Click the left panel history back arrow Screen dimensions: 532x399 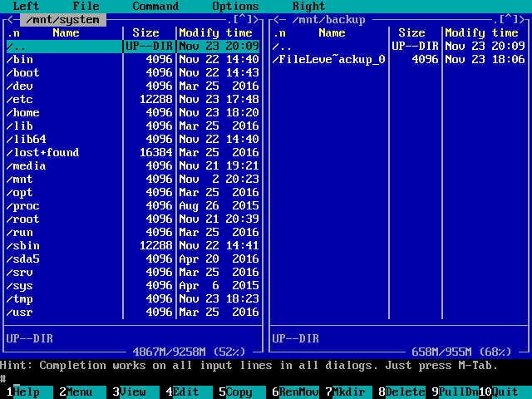10,20
